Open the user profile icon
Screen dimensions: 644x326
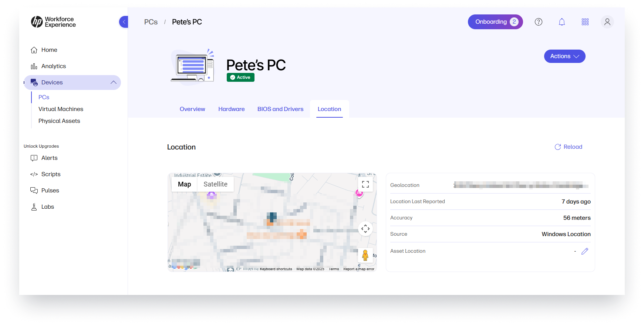tap(607, 22)
